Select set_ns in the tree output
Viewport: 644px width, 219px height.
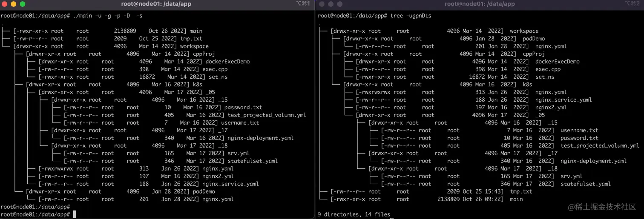pos(545,77)
